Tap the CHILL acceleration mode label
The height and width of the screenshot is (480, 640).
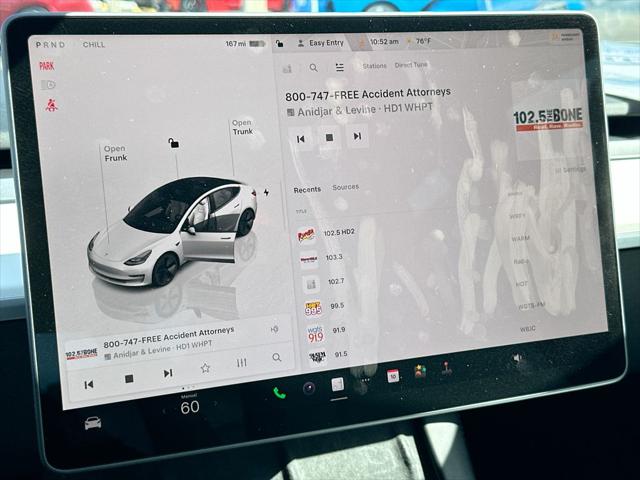(x=94, y=44)
